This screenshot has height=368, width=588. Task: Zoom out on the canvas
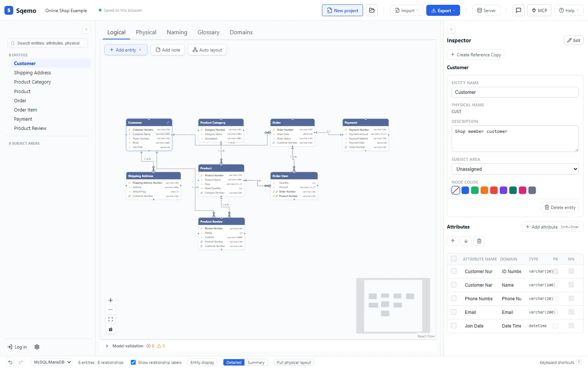pos(111,310)
